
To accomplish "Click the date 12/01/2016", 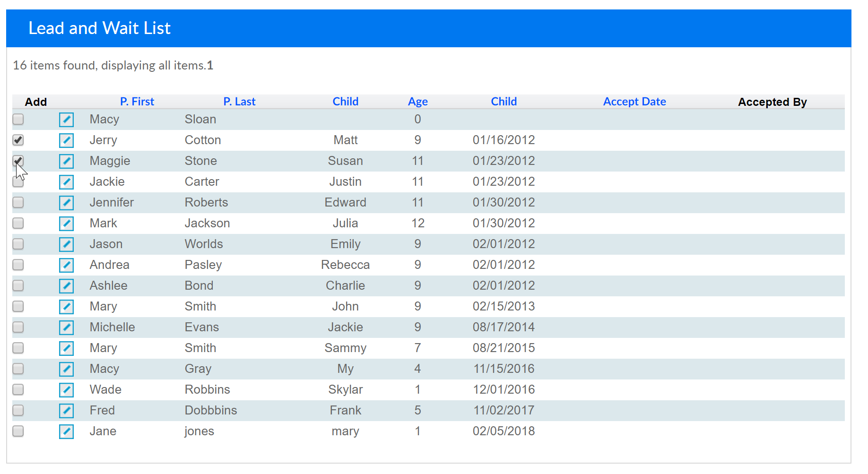I will pyautogui.click(x=504, y=389).
